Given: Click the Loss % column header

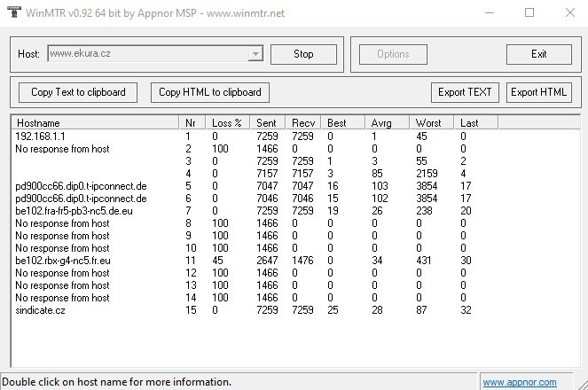Looking at the screenshot, I should coord(227,122).
